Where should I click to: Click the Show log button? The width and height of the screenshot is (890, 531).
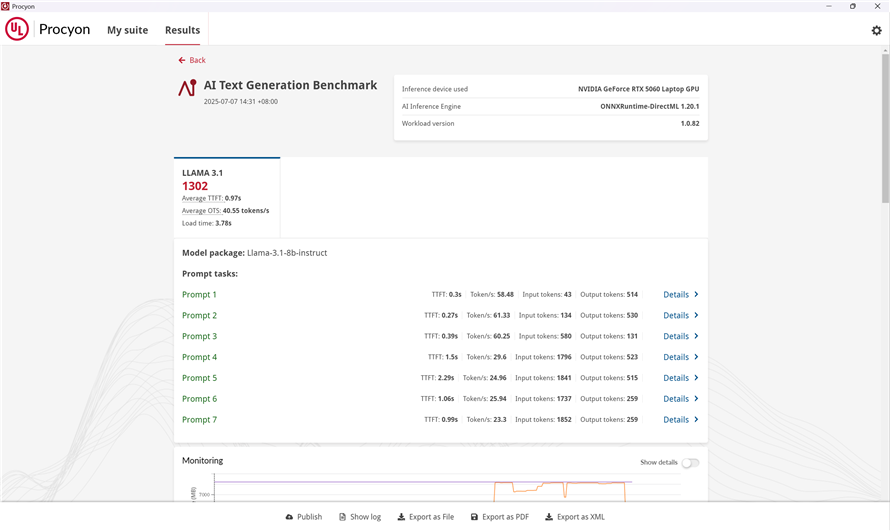(360, 517)
